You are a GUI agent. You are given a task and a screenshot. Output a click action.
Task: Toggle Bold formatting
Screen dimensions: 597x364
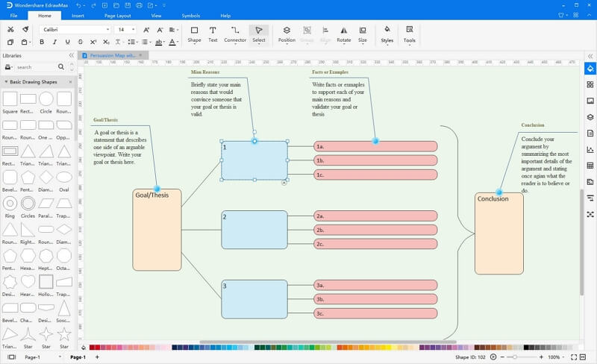pyautogui.click(x=42, y=42)
